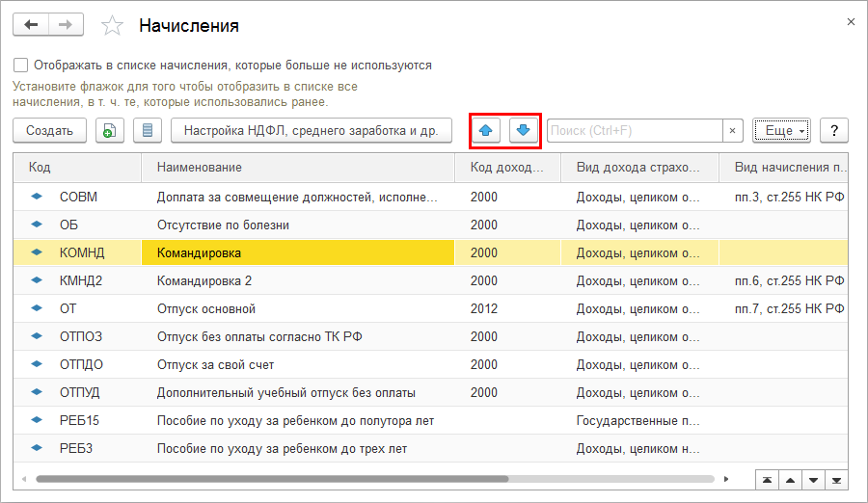This screenshot has width=868, height=503.
Task: Click the list-view icon in toolbar
Action: tap(147, 131)
